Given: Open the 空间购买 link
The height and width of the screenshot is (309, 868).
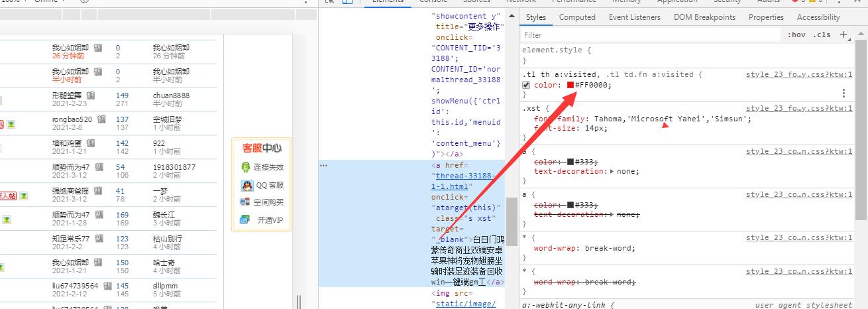Looking at the screenshot, I should pyautogui.click(x=268, y=202).
